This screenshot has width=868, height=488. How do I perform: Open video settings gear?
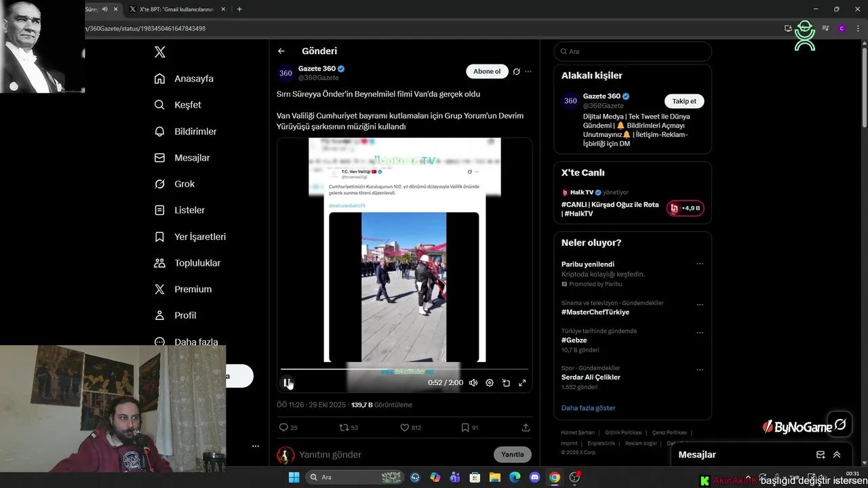click(490, 383)
